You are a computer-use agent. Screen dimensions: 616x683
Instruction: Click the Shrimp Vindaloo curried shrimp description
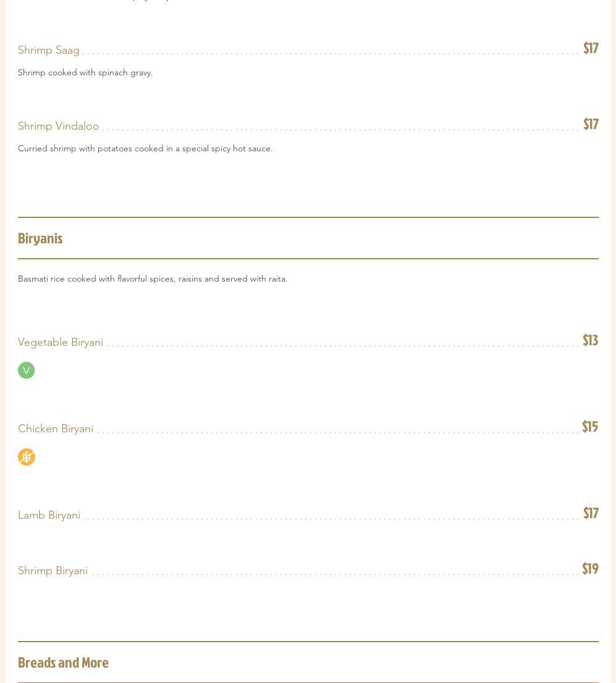[x=145, y=148]
